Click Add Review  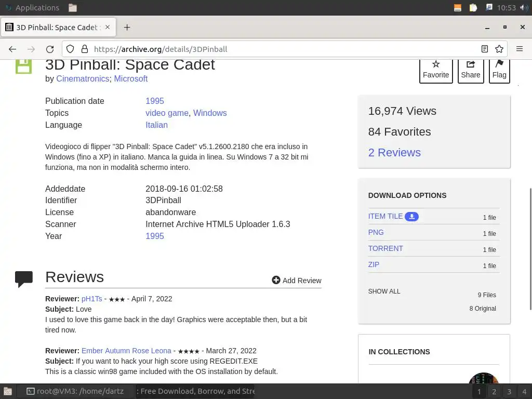[x=297, y=280]
